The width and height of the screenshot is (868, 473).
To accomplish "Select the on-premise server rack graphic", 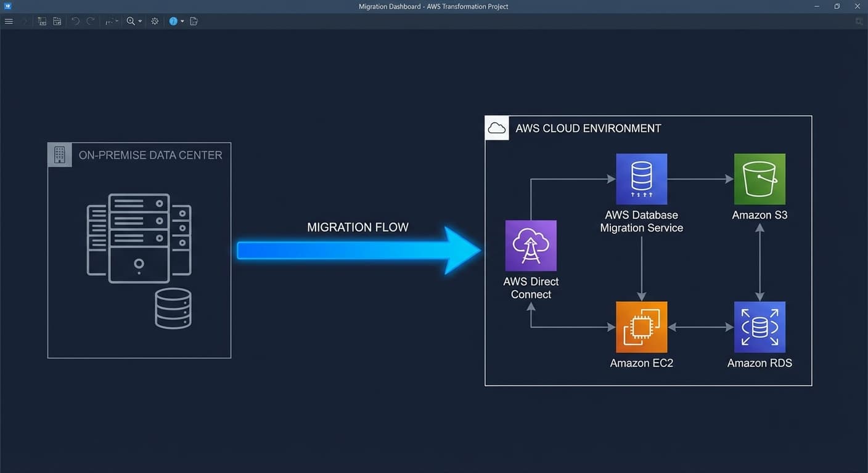I will [139, 238].
